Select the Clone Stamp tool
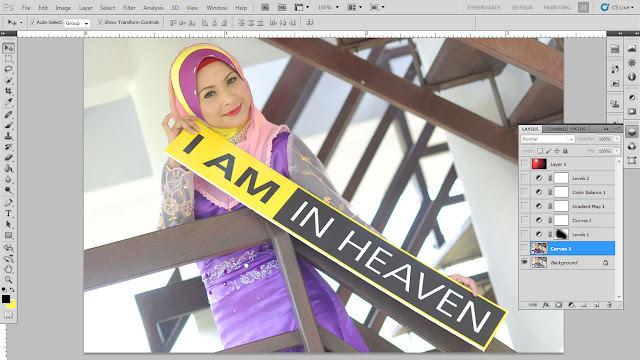Screen dimensions: 640x360 (8, 136)
